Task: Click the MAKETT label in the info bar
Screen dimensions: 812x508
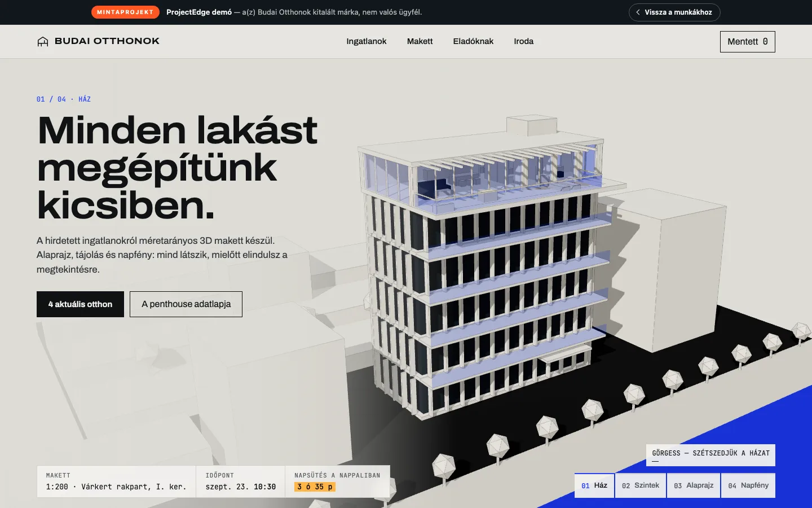Action: pyautogui.click(x=58, y=475)
